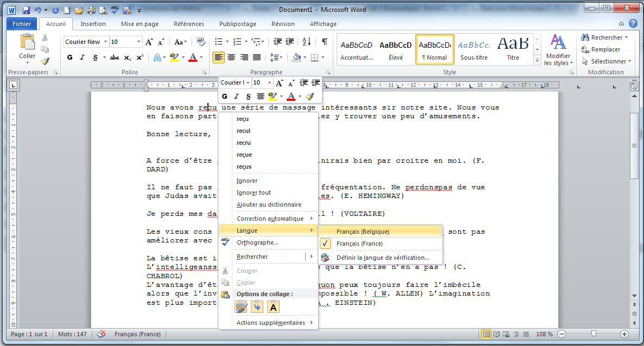Pick the format painter brush in Presse-papiers
The width and height of the screenshot is (644, 346).
[x=45, y=62]
